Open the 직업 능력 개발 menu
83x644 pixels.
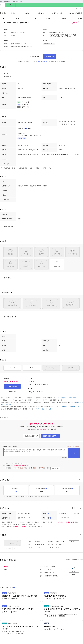57,13
